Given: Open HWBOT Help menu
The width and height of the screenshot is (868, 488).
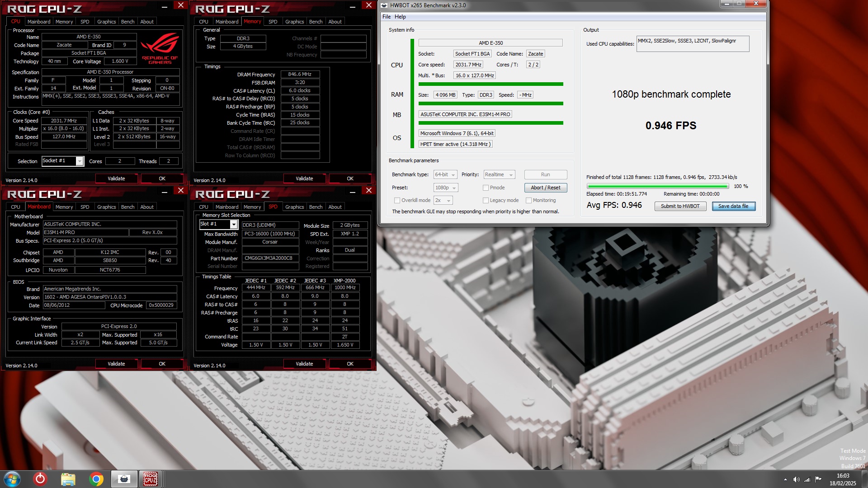Looking at the screenshot, I should [400, 17].
